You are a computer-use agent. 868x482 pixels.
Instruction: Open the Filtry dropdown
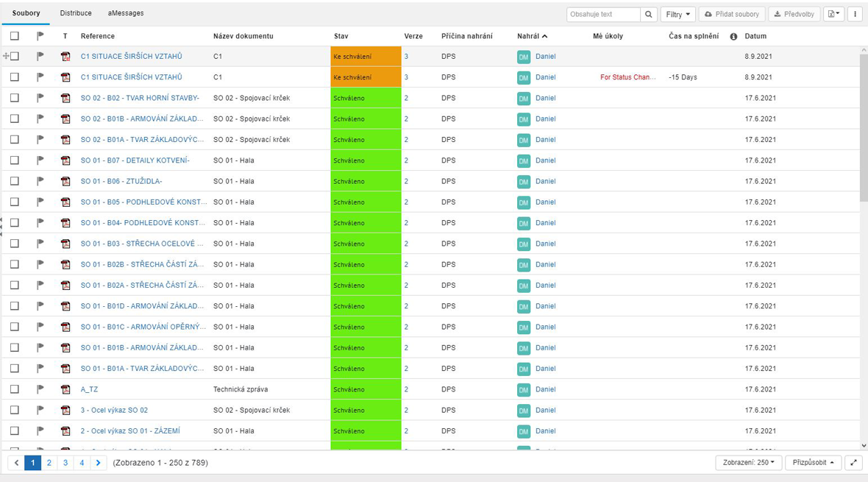(677, 15)
